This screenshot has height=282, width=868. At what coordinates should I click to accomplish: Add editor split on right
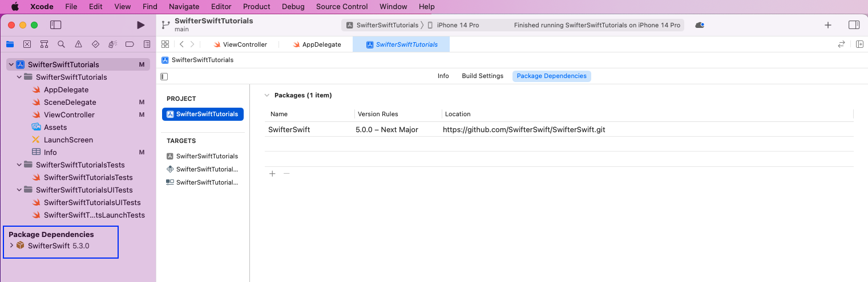[859, 44]
